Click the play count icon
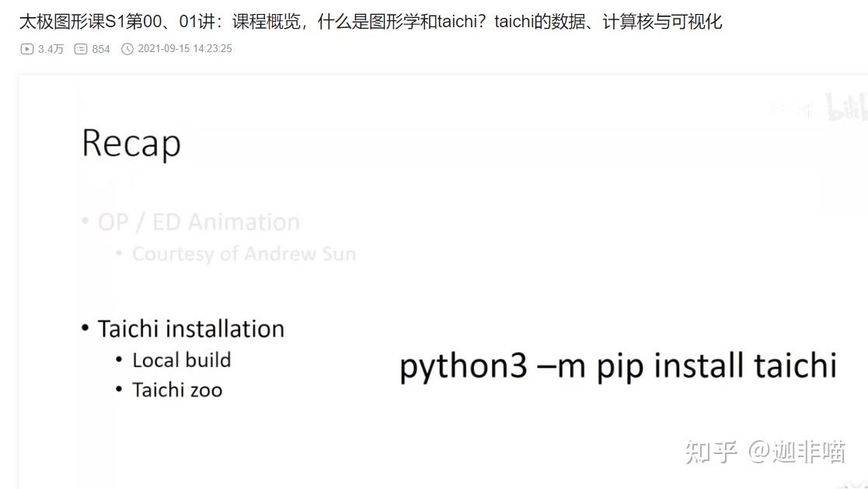This screenshot has width=868, height=489. pos(27,49)
